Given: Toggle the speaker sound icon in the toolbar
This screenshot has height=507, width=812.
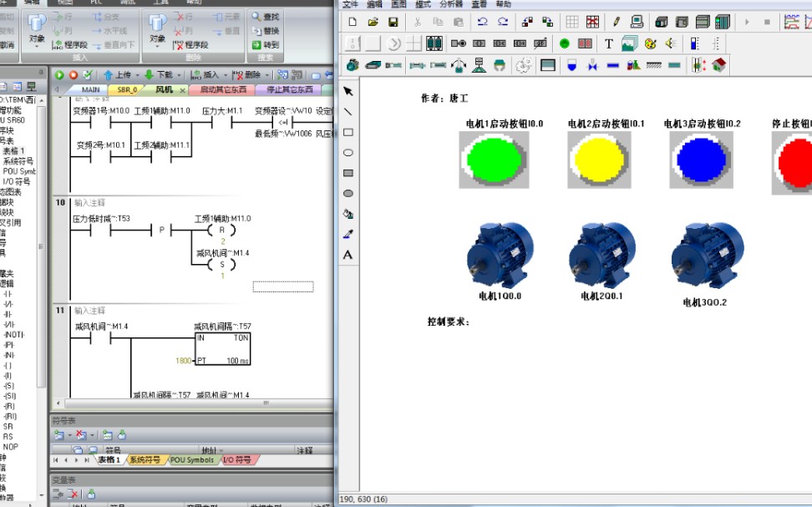Looking at the screenshot, I should click(x=670, y=43).
